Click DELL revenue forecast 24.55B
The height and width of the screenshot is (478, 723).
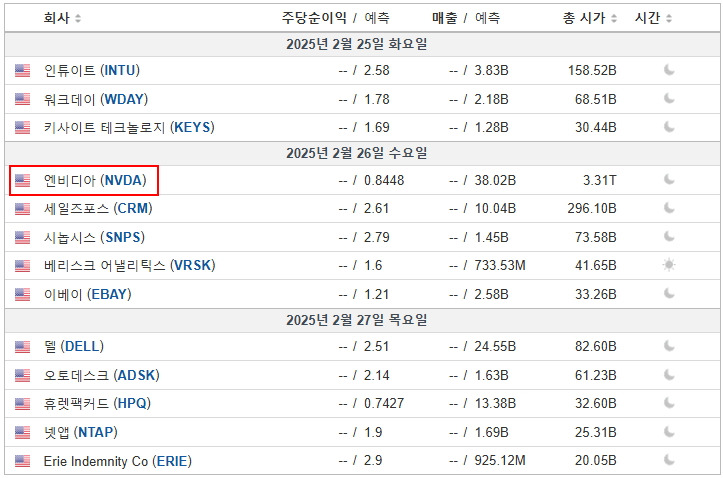click(x=495, y=347)
